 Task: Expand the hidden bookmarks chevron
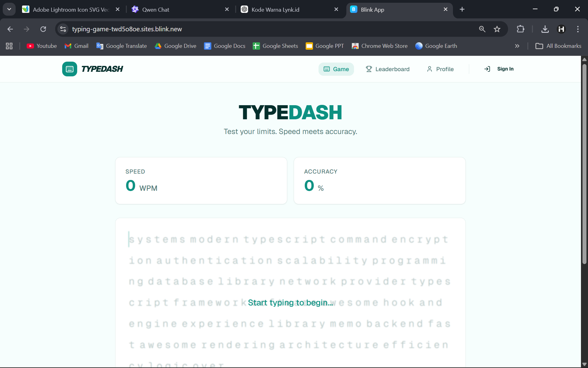click(x=517, y=46)
